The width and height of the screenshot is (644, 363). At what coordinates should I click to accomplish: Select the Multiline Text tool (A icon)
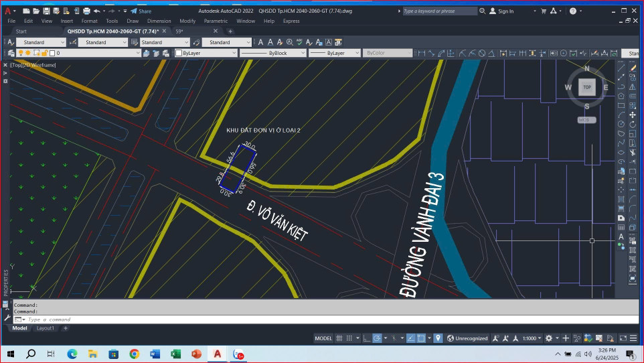point(621,236)
